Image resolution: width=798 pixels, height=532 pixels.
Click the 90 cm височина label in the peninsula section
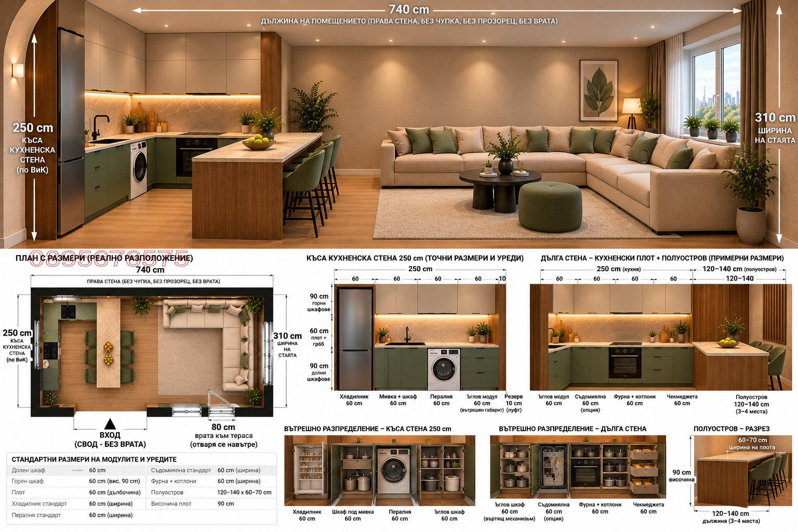pos(682,476)
